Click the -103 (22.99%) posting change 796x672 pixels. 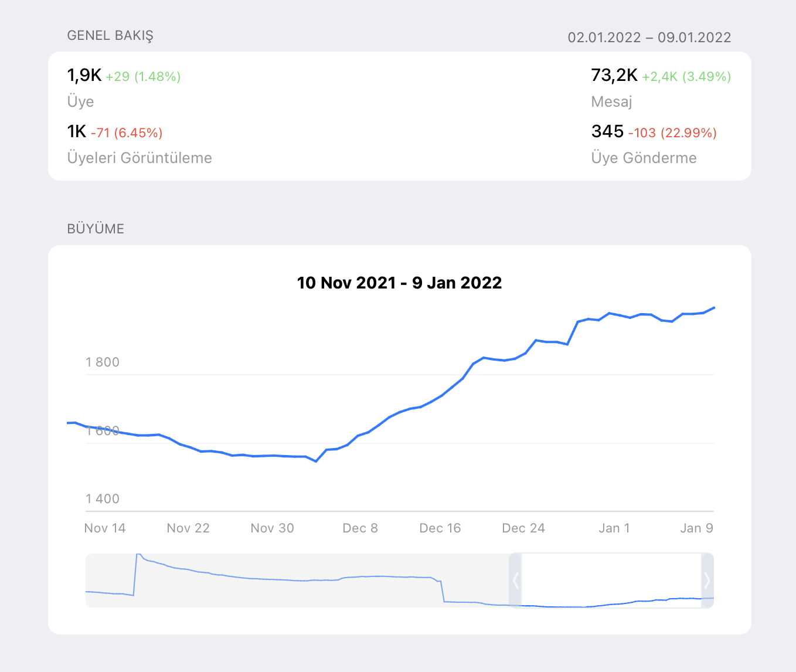pyautogui.click(x=672, y=133)
